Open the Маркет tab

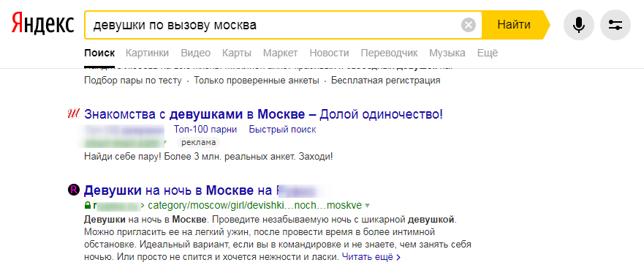281,53
